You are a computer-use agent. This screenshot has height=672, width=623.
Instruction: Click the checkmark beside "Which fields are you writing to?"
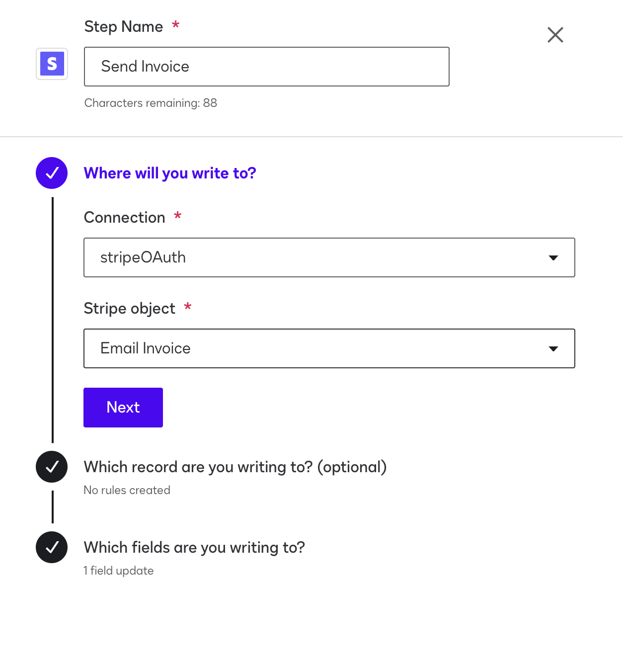click(51, 547)
